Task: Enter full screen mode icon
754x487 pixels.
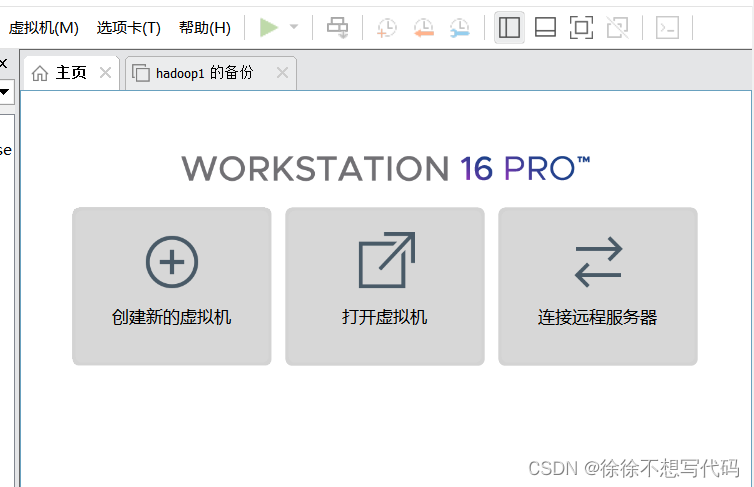Action: (x=581, y=27)
